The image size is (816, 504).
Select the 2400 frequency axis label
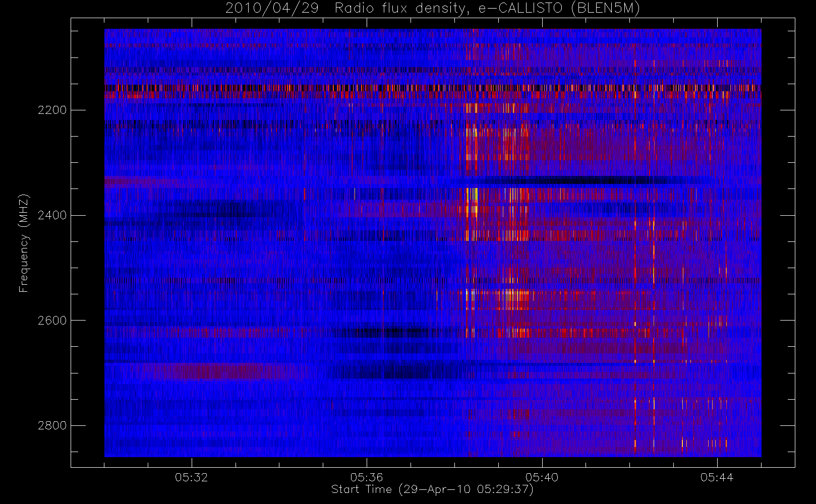point(52,215)
